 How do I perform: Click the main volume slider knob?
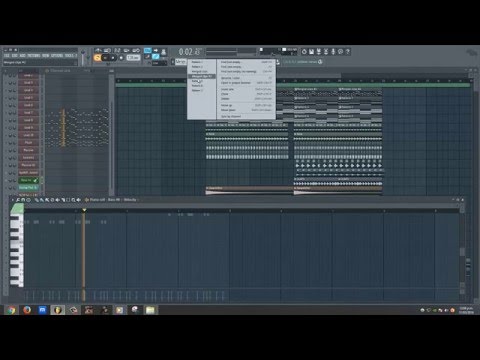[83, 53]
